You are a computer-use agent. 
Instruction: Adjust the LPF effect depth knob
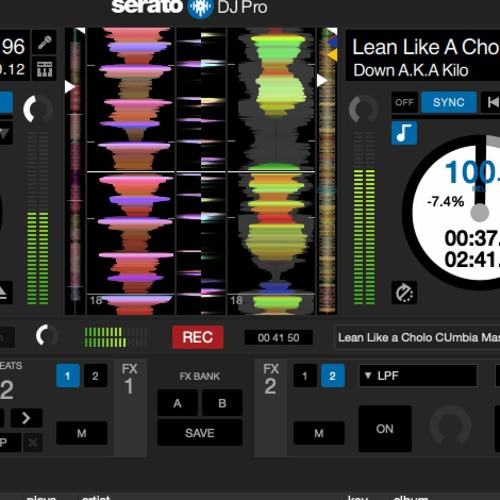pos(450,426)
